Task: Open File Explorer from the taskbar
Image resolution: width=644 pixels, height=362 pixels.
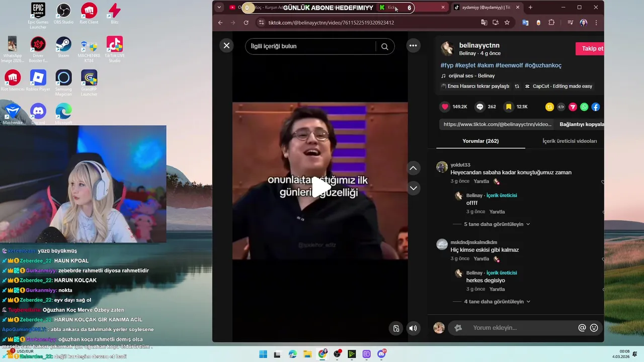Action: [307, 354]
